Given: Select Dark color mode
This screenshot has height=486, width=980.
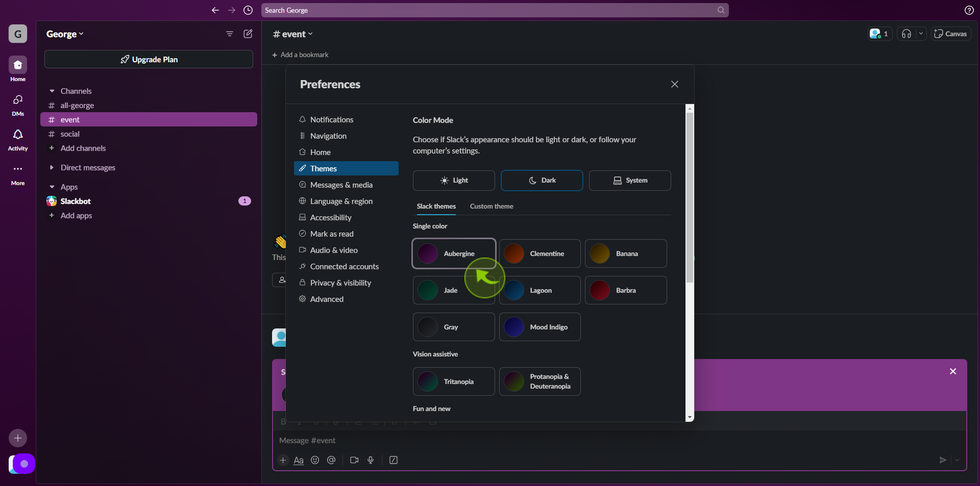Looking at the screenshot, I should pyautogui.click(x=542, y=181).
